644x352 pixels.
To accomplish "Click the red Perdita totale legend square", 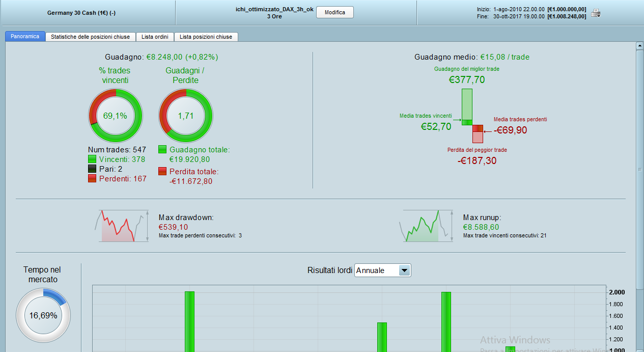I will coord(162,171).
